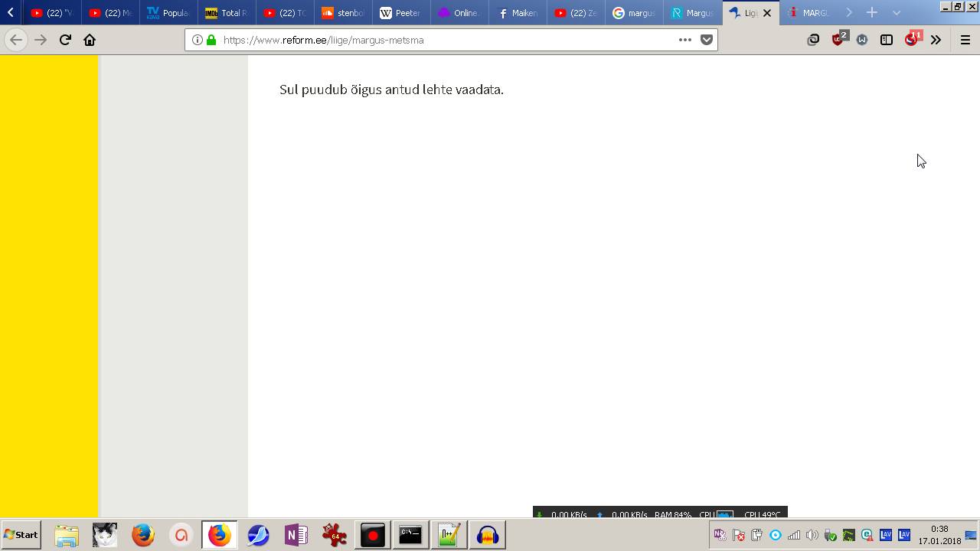Click the 'Sul puudub õigus antud lehte vaadata.' text
This screenshot has width=980, height=551.
(391, 90)
